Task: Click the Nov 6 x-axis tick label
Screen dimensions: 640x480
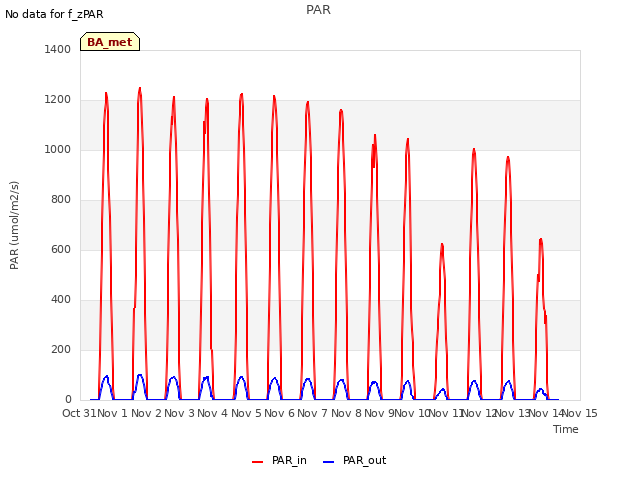Action: click(x=279, y=413)
